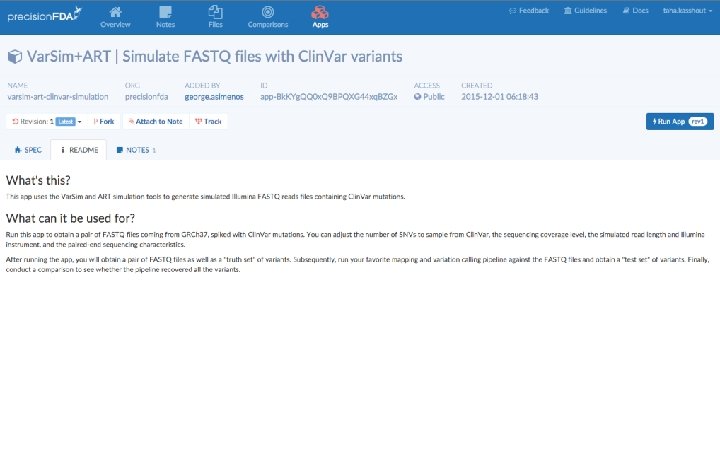This screenshot has height=450, width=720.
Task: Click the varsim-art-clinvar-simulation name value
Action: coord(58,96)
